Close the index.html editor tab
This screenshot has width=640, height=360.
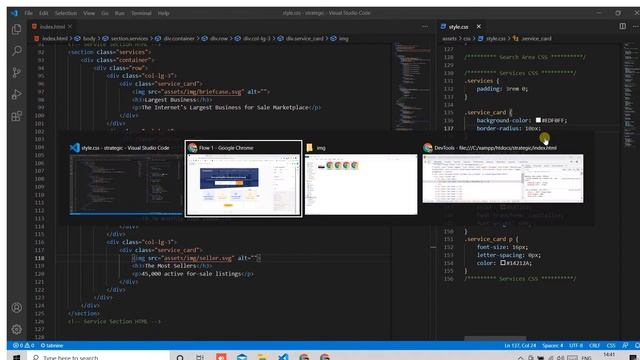[70, 27]
